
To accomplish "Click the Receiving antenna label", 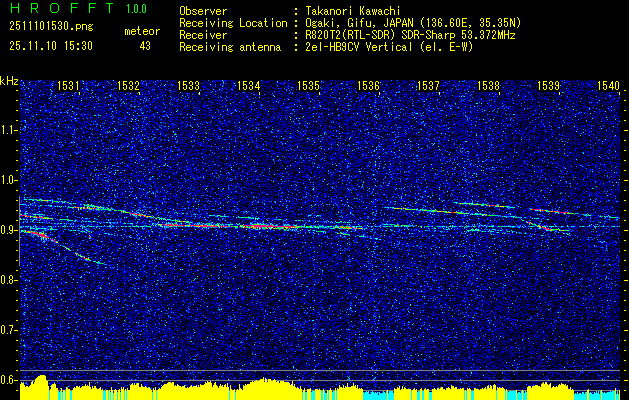I will tap(230, 47).
